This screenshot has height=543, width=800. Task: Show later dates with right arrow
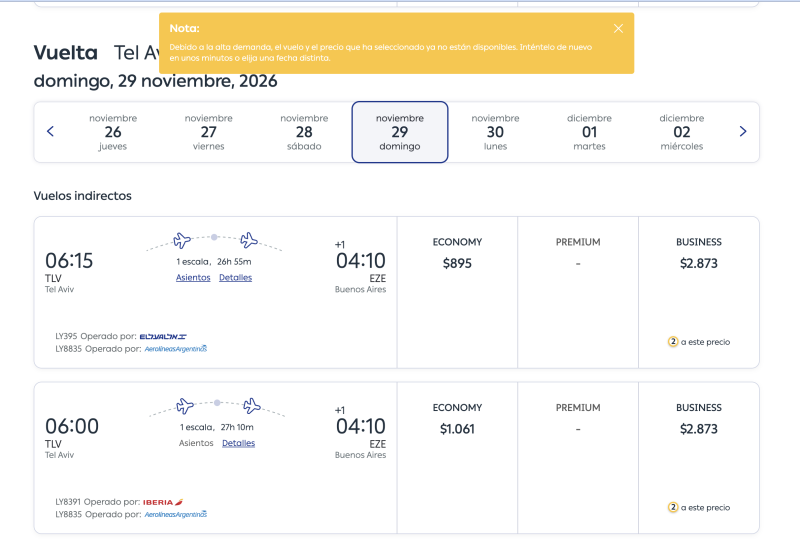[x=743, y=132]
